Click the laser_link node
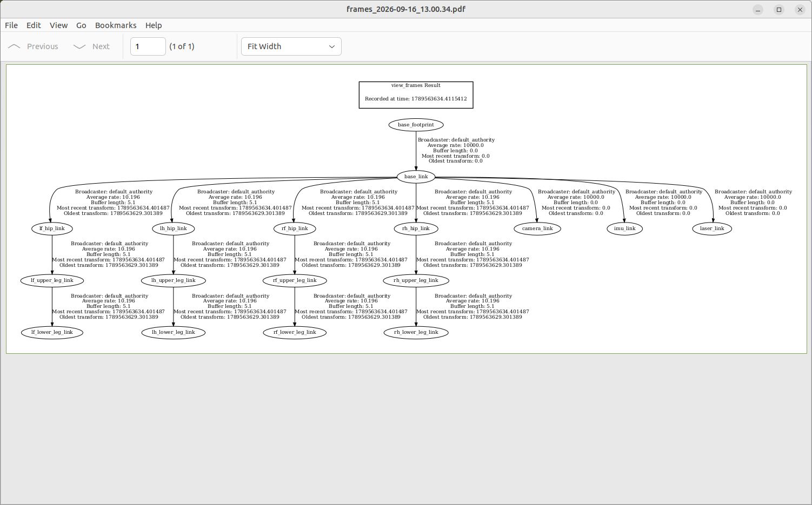 click(x=712, y=228)
